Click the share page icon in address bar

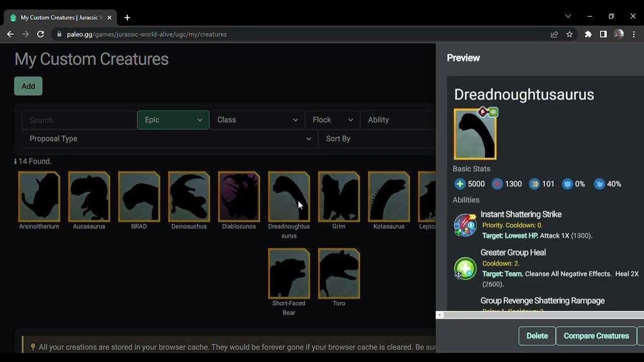[x=554, y=34]
